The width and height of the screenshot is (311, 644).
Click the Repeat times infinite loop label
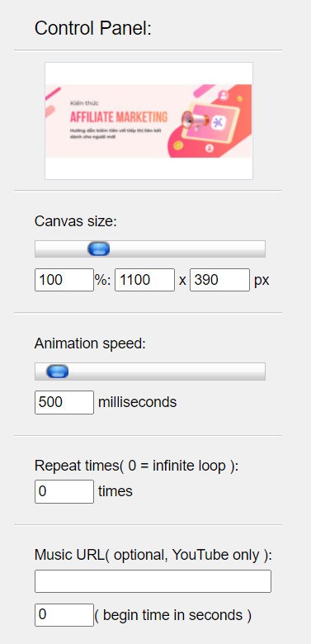pos(137,466)
